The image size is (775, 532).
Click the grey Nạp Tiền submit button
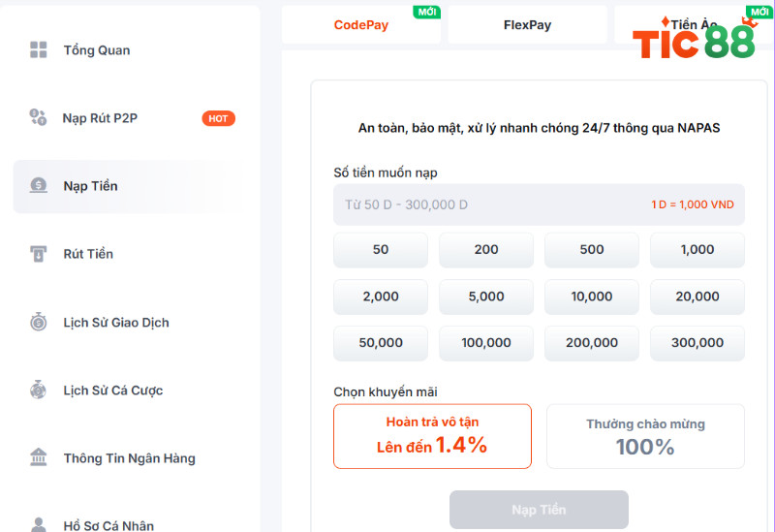click(x=539, y=510)
